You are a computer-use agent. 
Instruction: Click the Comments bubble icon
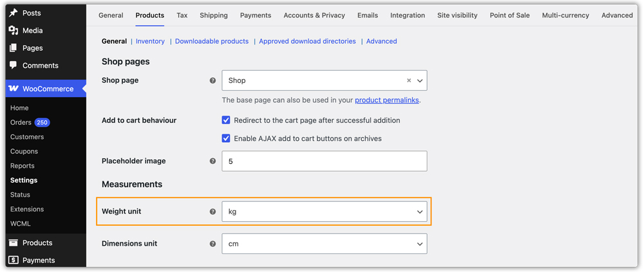pos(14,65)
